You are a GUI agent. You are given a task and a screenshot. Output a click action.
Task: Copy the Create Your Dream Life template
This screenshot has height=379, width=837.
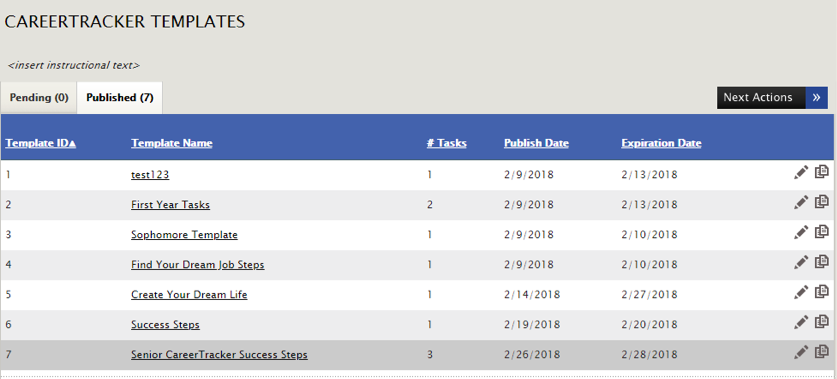[822, 291]
